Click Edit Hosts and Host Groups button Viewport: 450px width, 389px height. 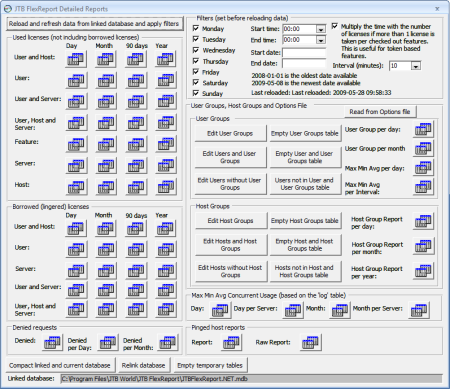coord(231,245)
